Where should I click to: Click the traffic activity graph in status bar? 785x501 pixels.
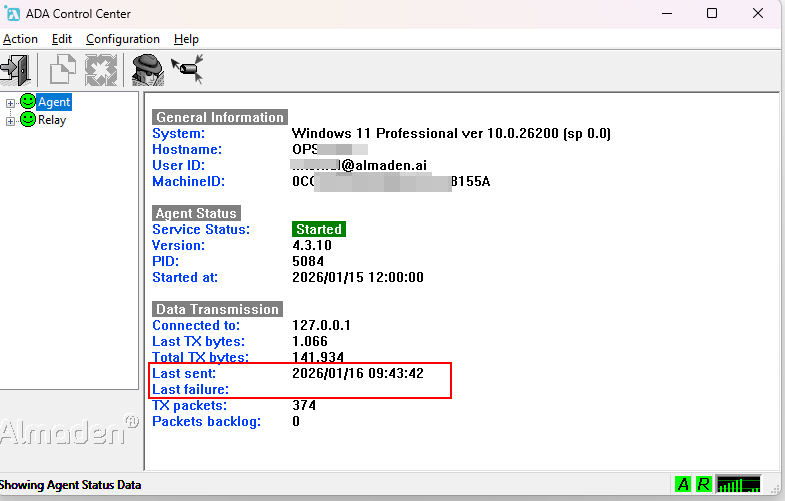[x=738, y=484]
